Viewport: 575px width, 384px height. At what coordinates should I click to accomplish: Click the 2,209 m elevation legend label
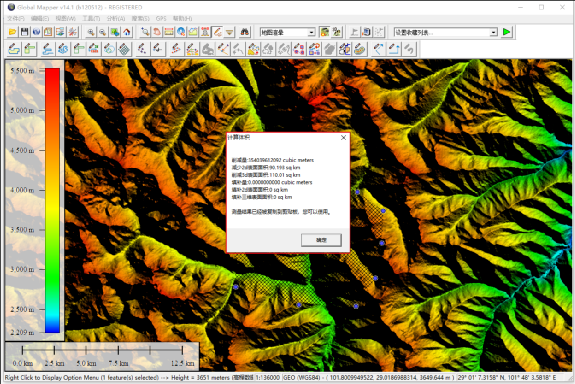point(22,332)
